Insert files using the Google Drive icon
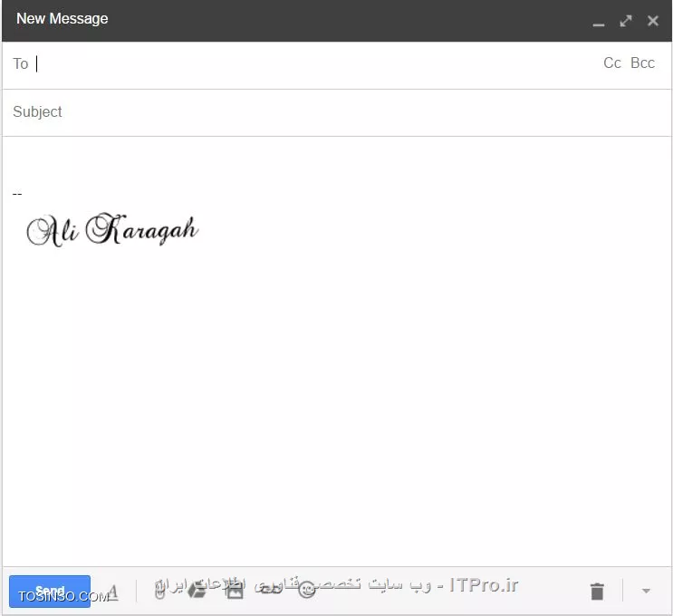The height and width of the screenshot is (616, 673). 197,591
